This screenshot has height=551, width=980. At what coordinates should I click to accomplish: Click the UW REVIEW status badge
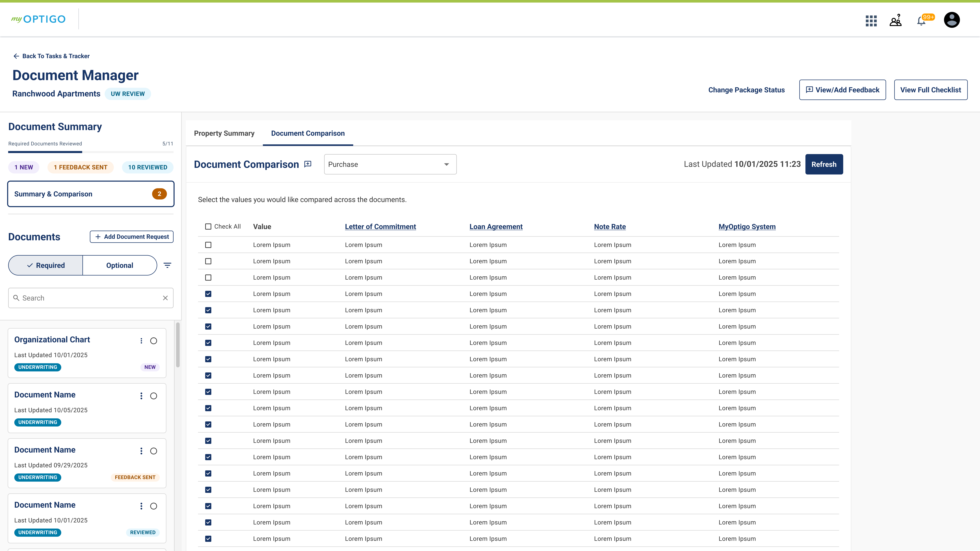point(128,94)
